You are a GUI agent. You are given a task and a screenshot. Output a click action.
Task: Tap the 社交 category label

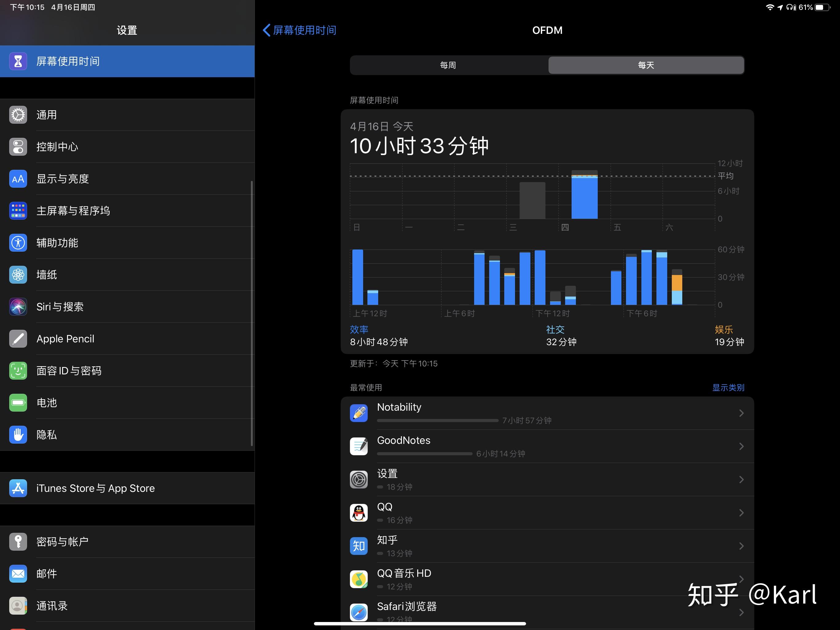tap(555, 329)
